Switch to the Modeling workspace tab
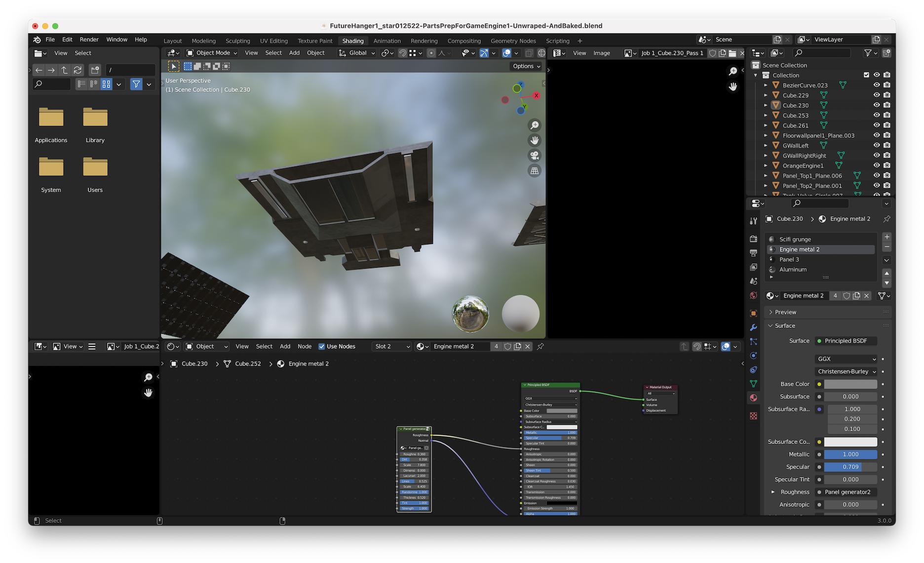Image resolution: width=924 pixels, height=563 pixels. [203, 41]
